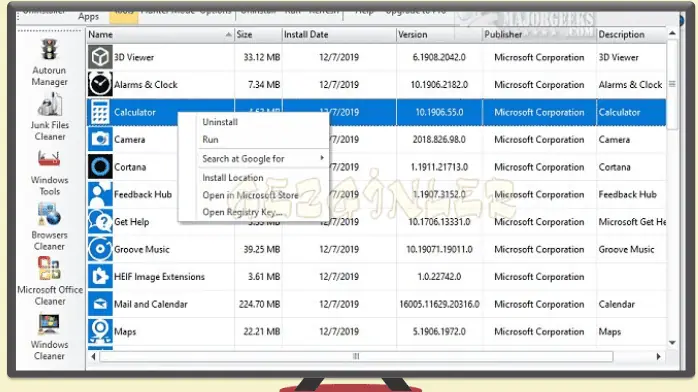698x392 pixels.
Task: Click version 10.1906.2182.0
Action: click(439, 85)
